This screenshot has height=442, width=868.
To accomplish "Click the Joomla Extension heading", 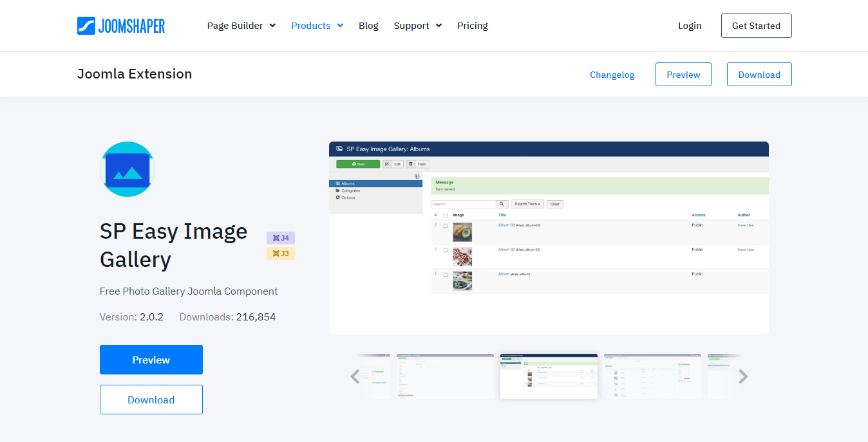I will [135, 74].
